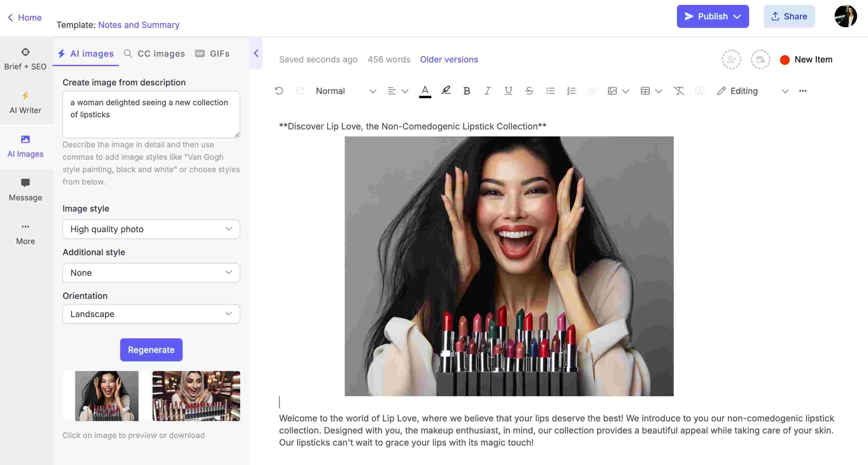Click the image description text field
This screenshot has width=868, height=465.
(151, 115)
